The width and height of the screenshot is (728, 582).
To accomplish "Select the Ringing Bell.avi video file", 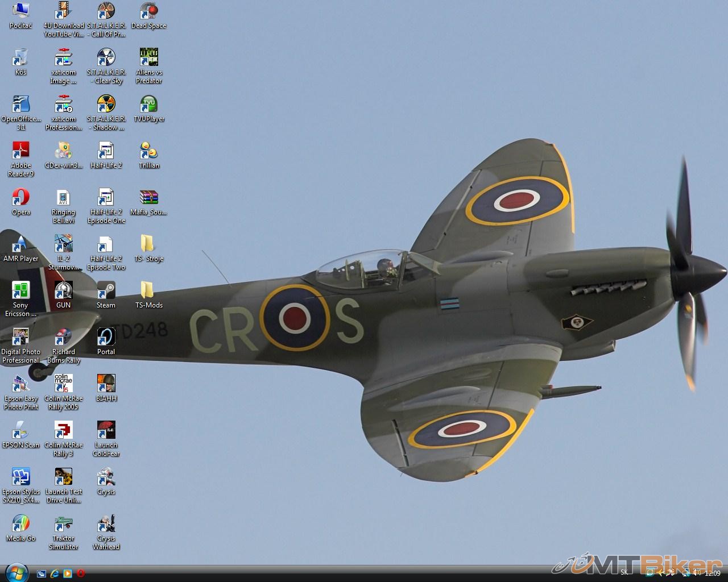I will [x=63, y=198].
